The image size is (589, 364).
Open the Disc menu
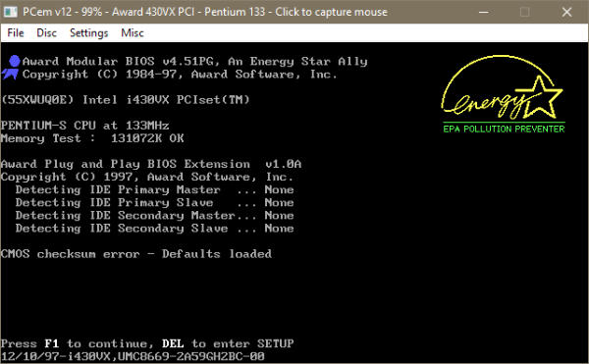tap(46, 33)
